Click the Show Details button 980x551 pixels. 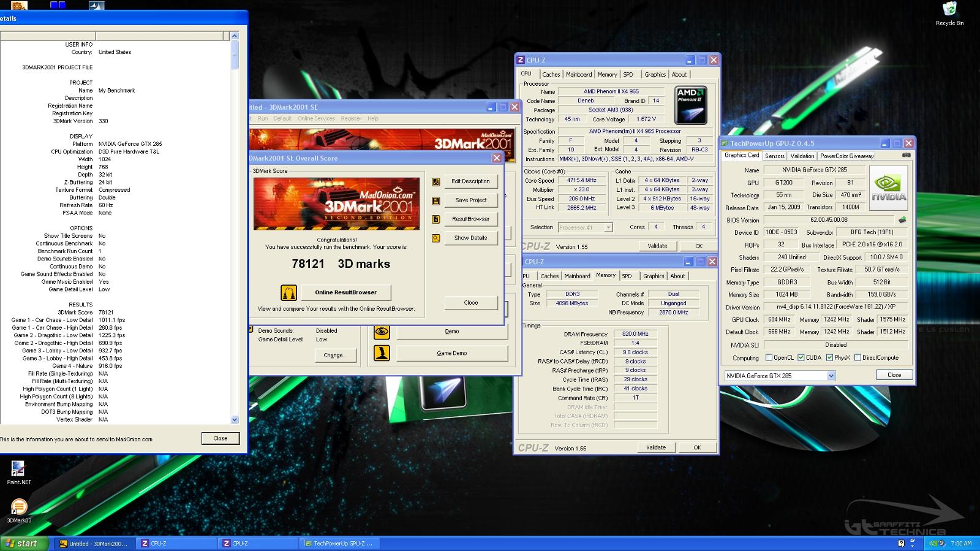coord(470,238)
